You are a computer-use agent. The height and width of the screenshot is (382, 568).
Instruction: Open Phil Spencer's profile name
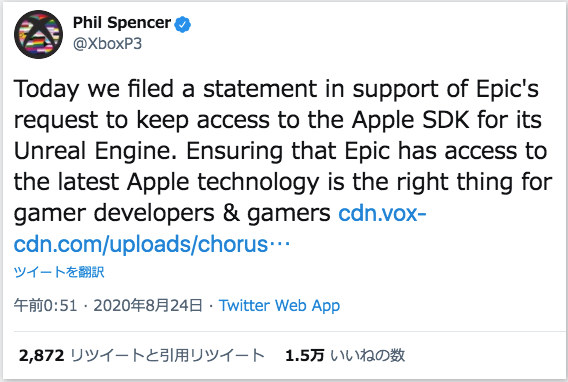tap(122, 23)
